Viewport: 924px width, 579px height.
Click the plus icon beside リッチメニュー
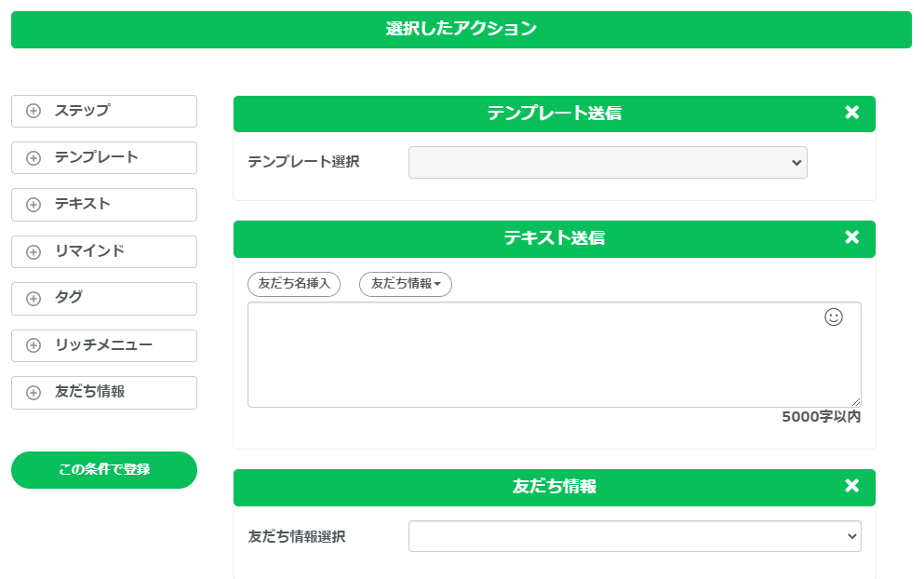pos(33,345)
